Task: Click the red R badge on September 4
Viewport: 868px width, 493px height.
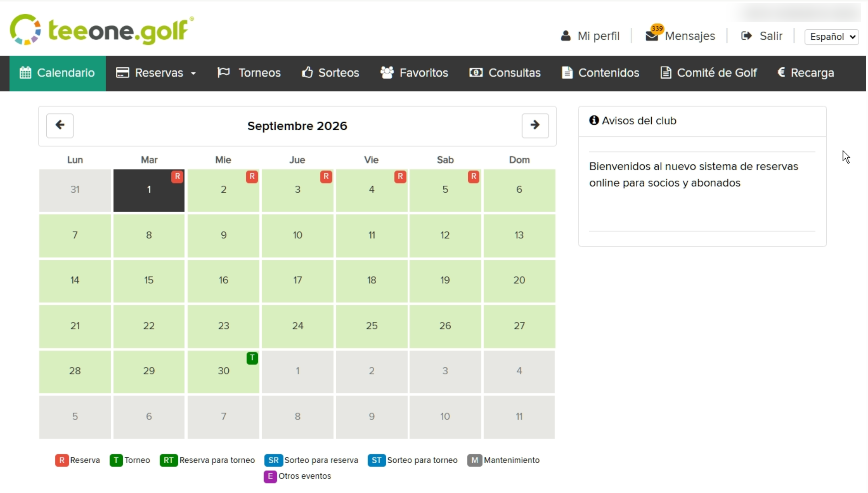Action: point(400,177)
